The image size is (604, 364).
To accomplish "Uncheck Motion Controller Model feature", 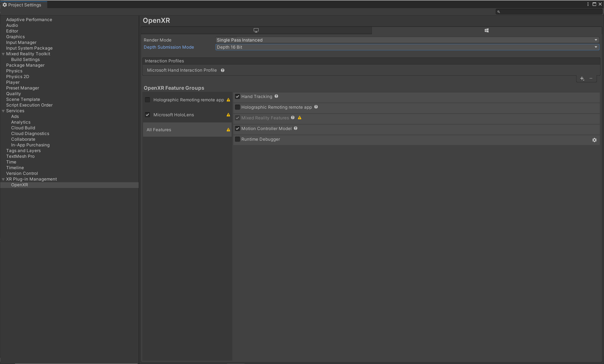I will (237, 129).
